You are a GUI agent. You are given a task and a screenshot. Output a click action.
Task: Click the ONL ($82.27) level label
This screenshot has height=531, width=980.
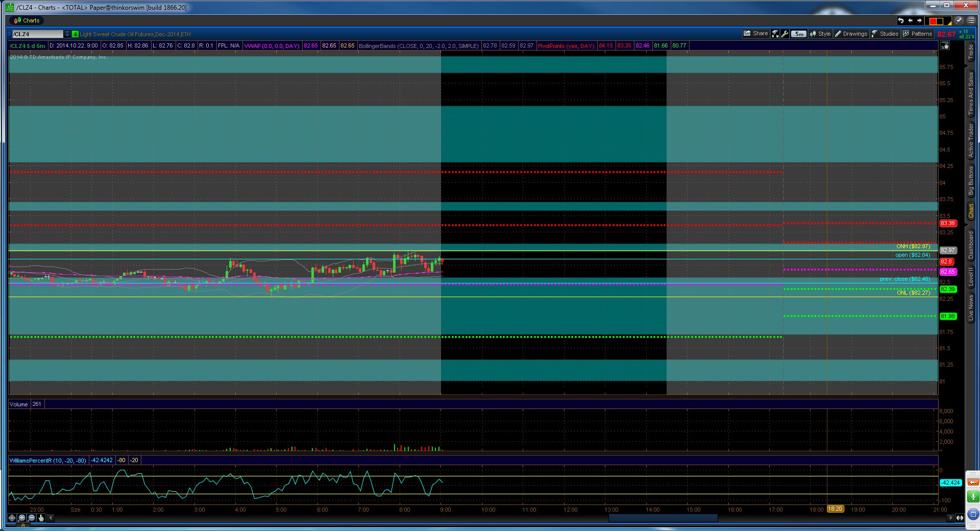click(914, 293)
